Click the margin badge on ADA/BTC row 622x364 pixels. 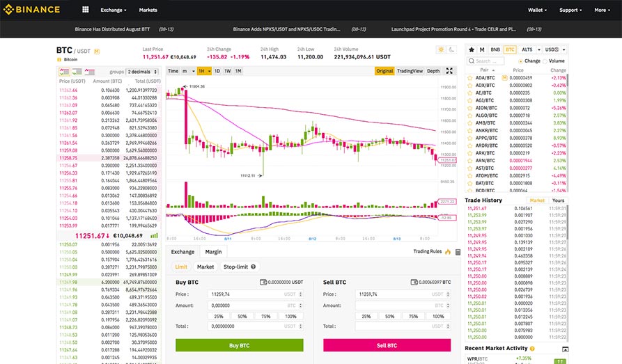[x=504, y=78]
